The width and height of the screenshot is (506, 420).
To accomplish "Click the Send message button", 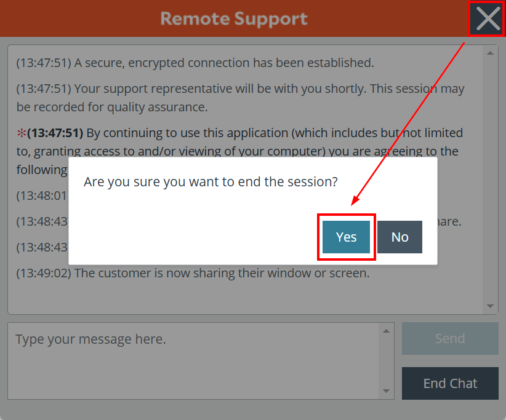I will coord(450,338).
